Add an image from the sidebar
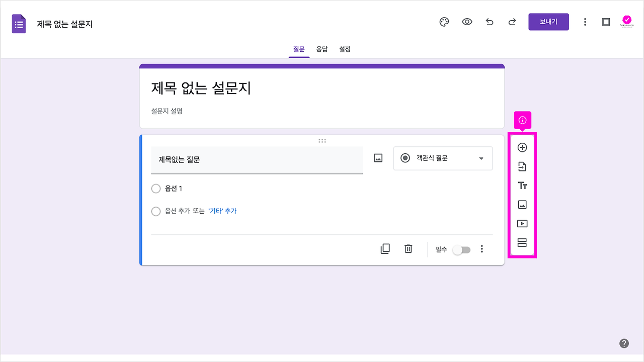 pos(522,205)
